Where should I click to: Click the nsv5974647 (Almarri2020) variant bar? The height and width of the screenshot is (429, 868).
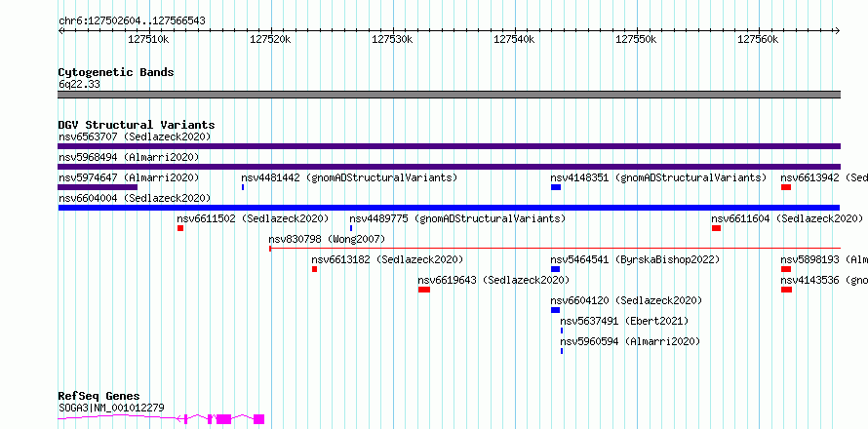(x=98, y=187)
